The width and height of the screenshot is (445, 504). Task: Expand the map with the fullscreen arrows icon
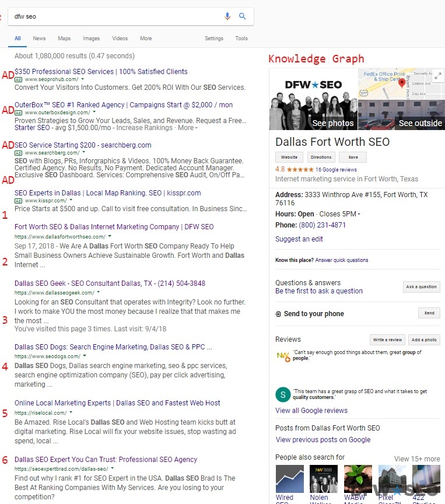tap(437, 76)
